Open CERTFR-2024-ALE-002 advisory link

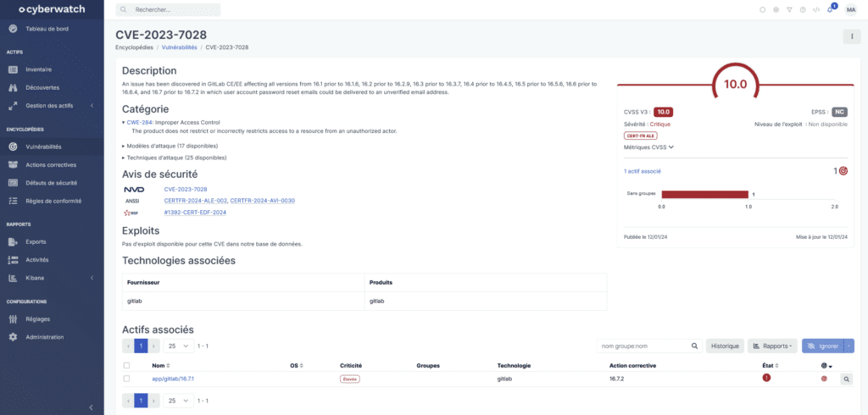pyautogui.click(x=196, y=201)
